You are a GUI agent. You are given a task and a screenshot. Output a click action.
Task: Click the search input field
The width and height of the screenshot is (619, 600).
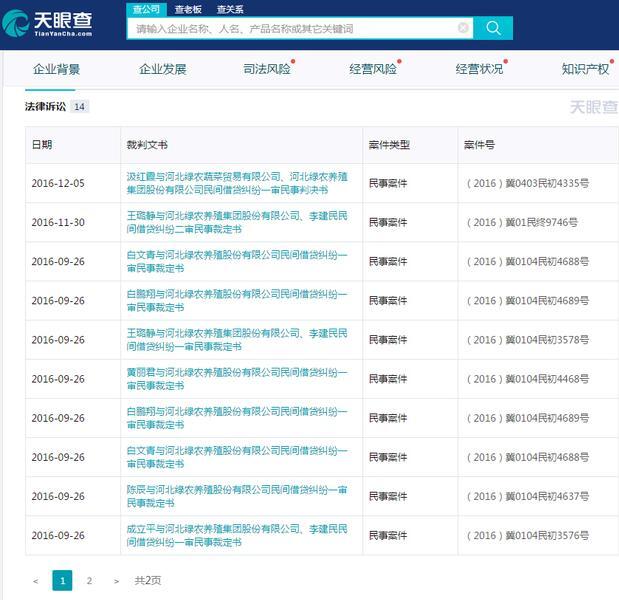(x=290, y=28)
